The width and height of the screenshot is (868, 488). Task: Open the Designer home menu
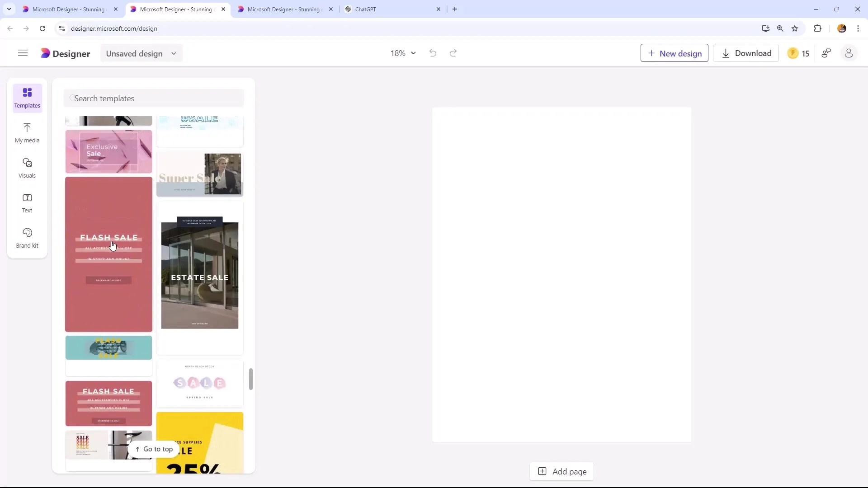pos(23,53)
